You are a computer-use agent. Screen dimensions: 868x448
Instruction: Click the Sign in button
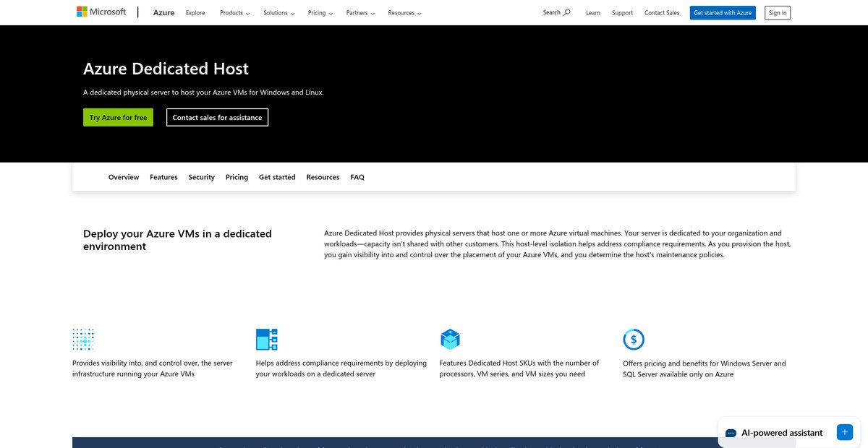(x=778, y=13)
